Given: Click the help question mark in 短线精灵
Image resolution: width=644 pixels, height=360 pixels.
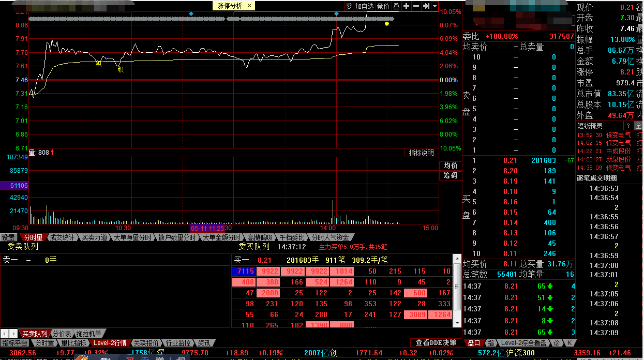Looking at the screenshot, I should [x=628, y=126].
